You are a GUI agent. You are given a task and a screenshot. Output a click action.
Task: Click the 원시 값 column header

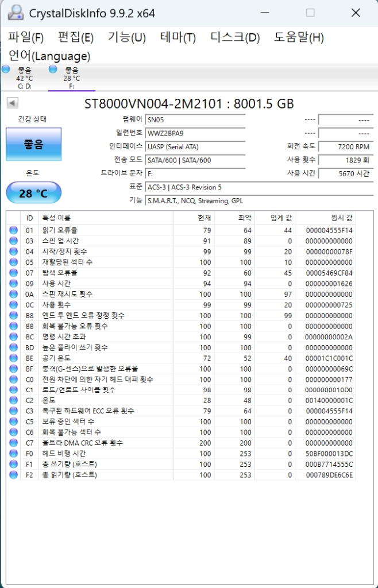pos(326,218)
